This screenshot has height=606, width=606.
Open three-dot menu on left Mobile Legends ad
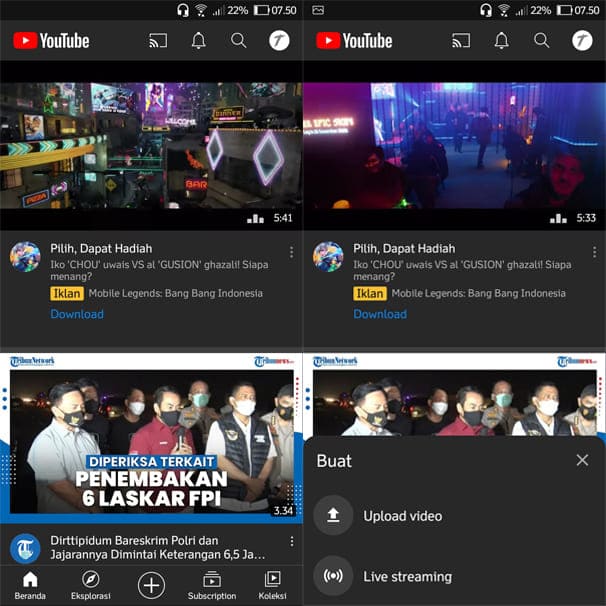tap(291, 252)
